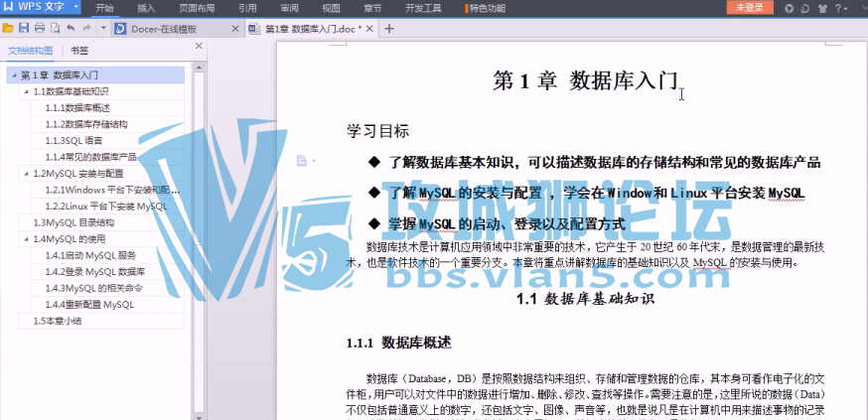Switch to the 审阅 ribbon tab
This screenshot has width=868, height=420.
(290, 8)
